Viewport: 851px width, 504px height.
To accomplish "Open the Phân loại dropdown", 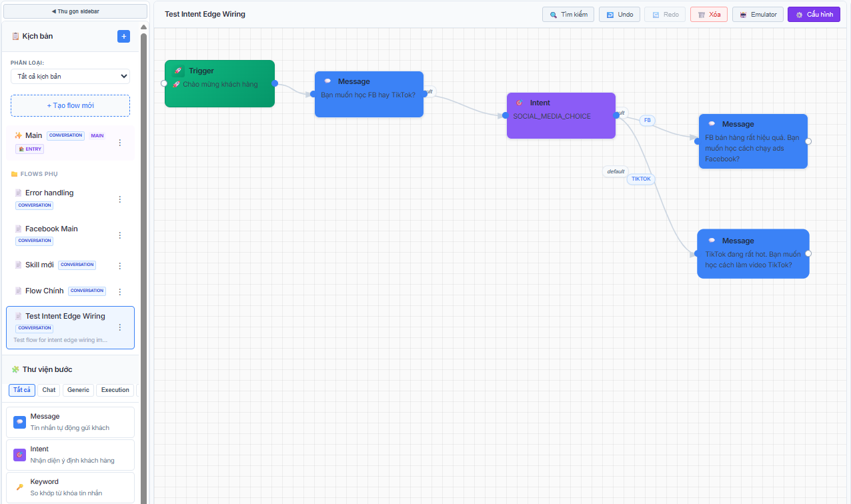I will 71,76.
